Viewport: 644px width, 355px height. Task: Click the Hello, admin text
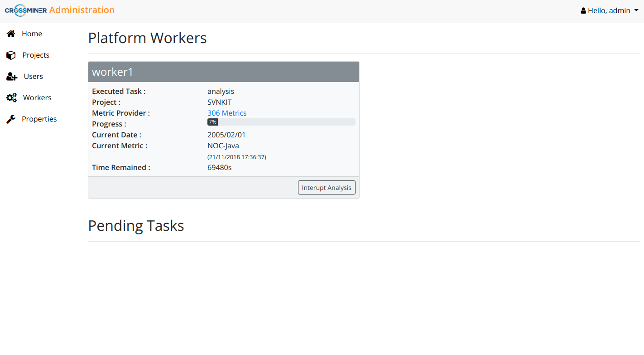[x=609, y=10]
